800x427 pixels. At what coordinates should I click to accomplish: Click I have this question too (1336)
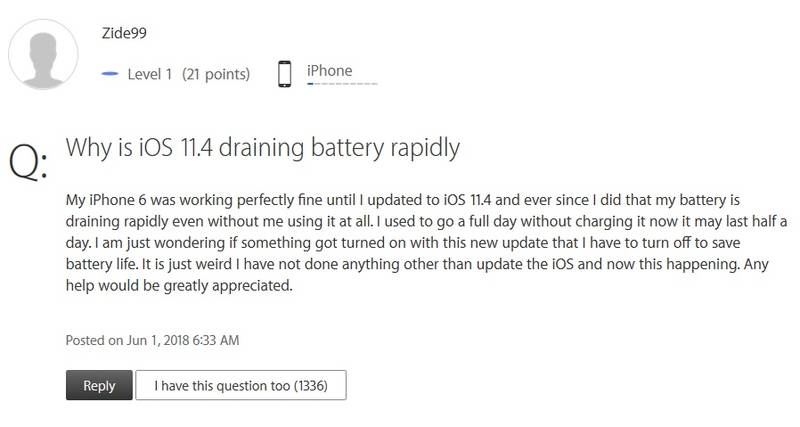point(241,385)
